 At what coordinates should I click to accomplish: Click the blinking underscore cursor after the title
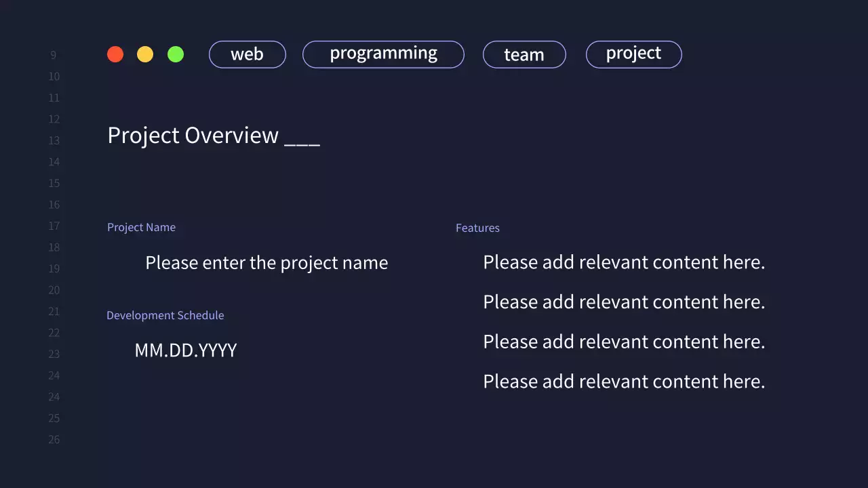pyautogui.click(x=302, y=140)
